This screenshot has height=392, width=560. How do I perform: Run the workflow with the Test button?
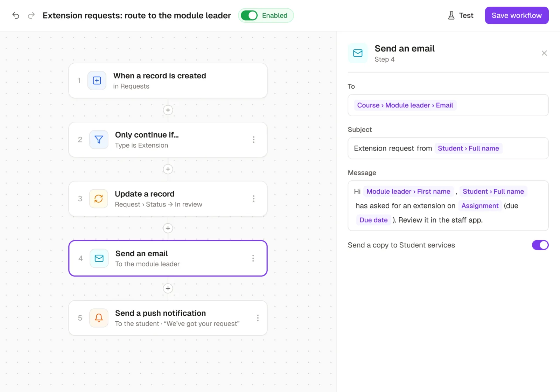461,15
